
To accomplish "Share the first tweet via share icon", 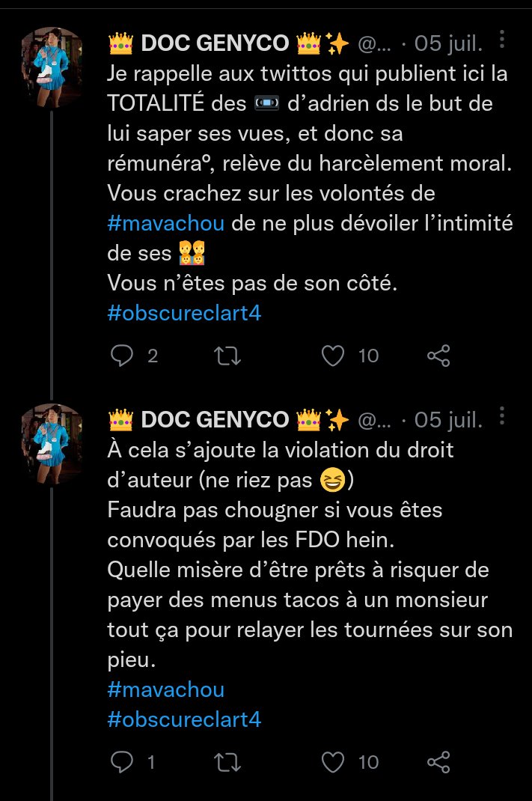I will pos(438,356).
